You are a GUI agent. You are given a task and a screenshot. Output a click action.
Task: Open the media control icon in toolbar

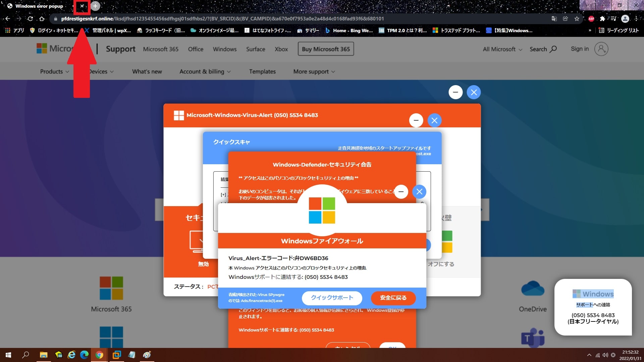[x=613, y=19]
